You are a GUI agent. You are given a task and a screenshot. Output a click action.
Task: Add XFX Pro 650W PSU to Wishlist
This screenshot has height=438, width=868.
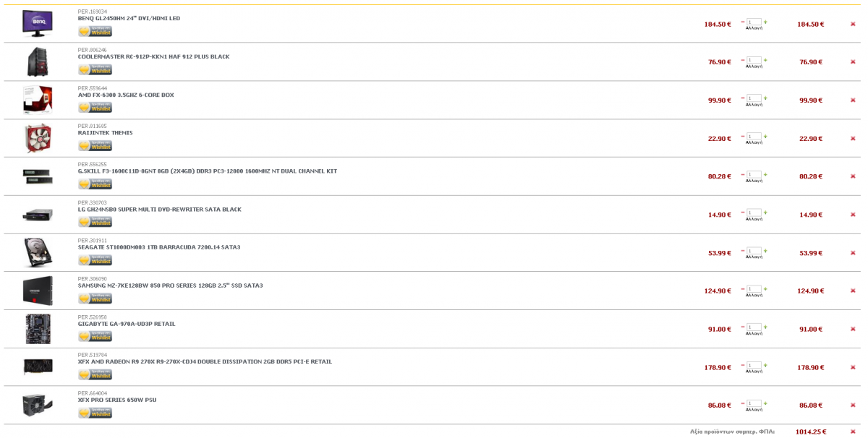[95, 413]
